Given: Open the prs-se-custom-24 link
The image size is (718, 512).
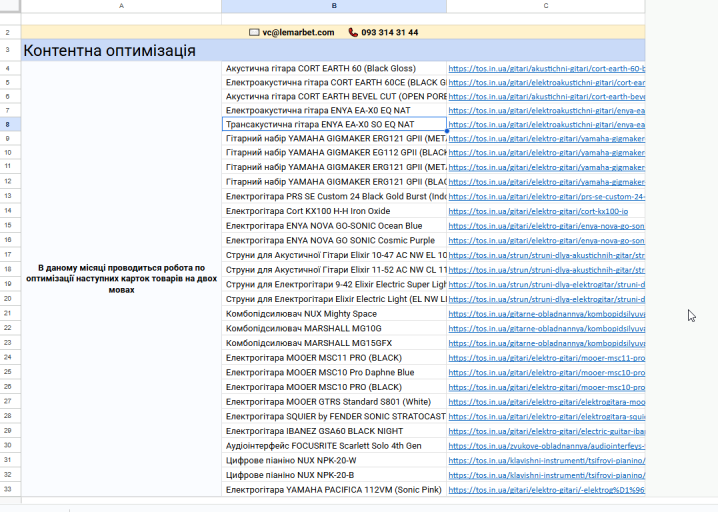Looking at the screenshot, I should click(547, 197).
